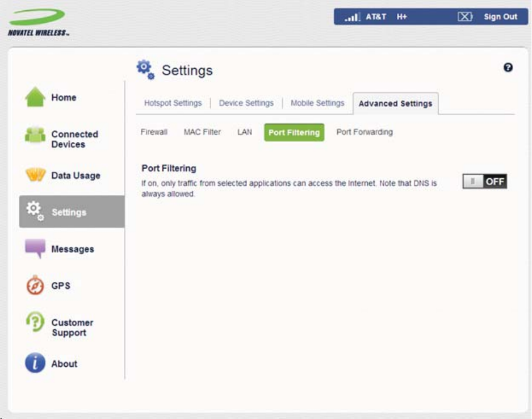Click the 'If on, only traffic' description text

point(289,188)
